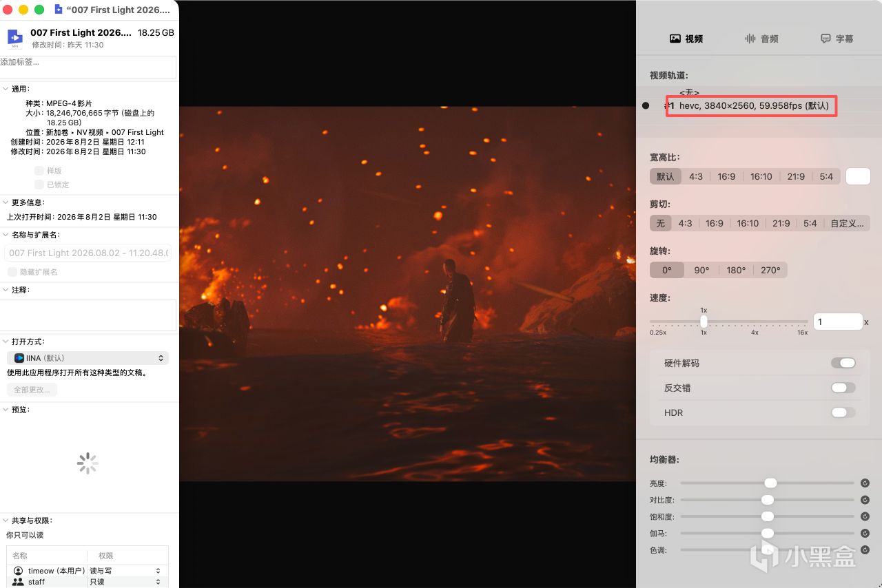The image size is (882, 588).
Task: Set crop (剪切) to 5:4
Action: coord(810,223)
